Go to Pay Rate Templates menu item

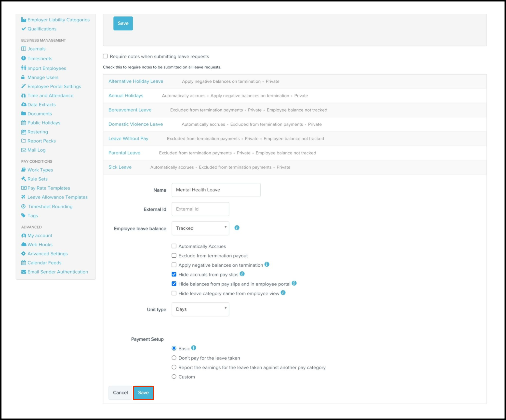49,188
